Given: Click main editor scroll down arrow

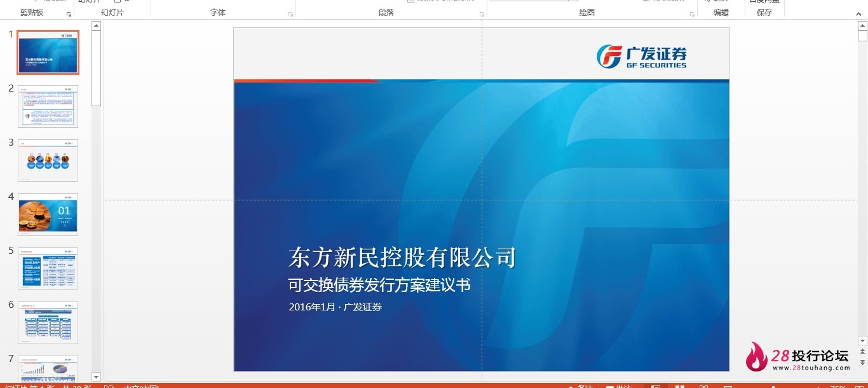Looking at the screenshot, I should pyautogui.click(x=862, y=341).
